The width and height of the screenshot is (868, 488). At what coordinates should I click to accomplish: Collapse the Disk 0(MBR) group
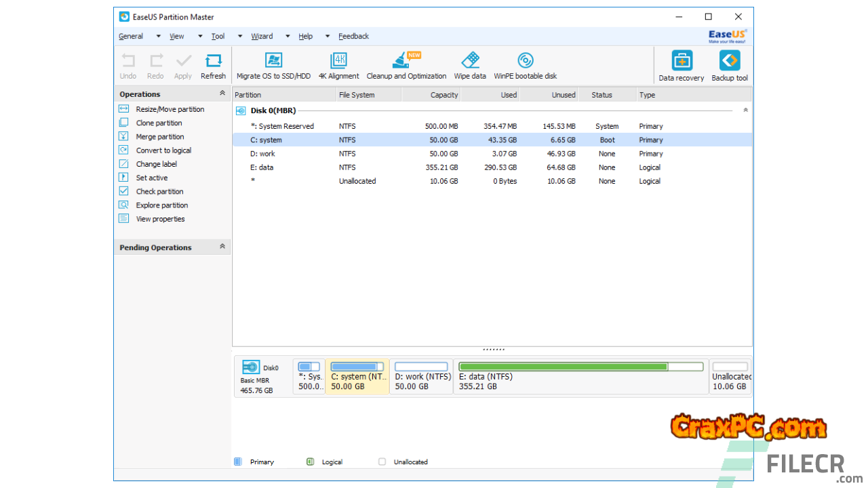[x=745, y=110]
